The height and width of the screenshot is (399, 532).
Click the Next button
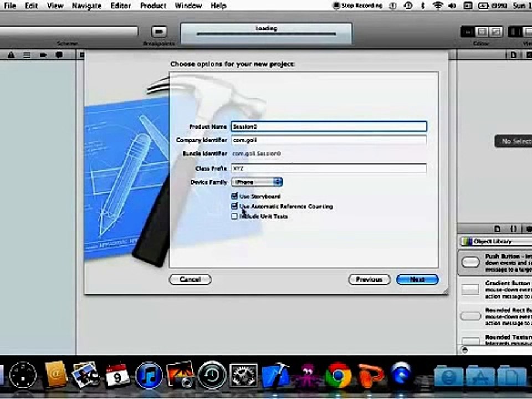417,279
